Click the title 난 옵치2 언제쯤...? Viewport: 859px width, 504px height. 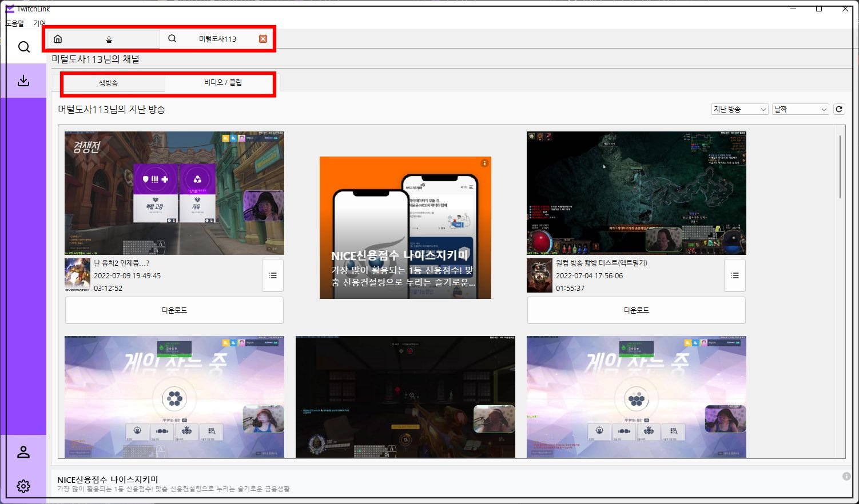click(x=121, y=263)
